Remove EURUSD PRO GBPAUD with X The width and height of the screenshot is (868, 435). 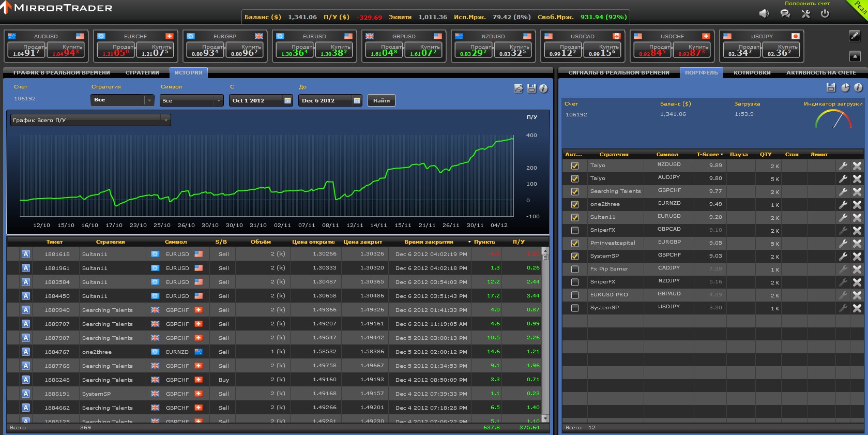click(x=857, y=295)
